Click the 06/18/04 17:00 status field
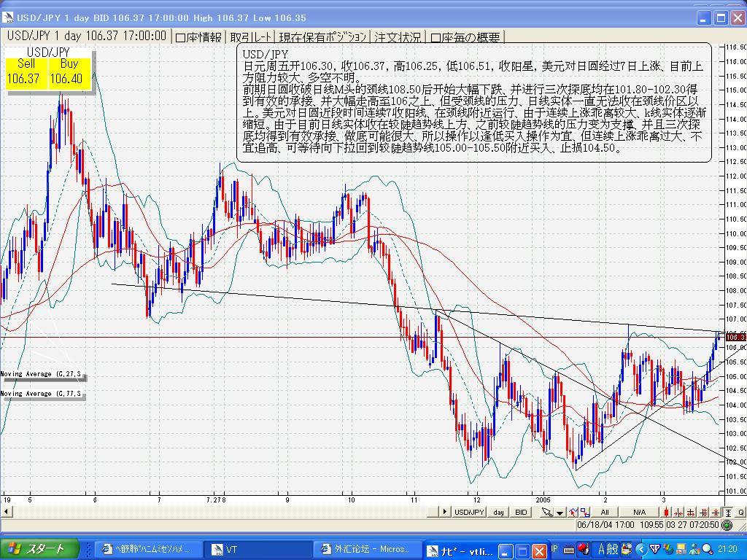Image resolution: width=747 pixels, height=560 pixels. [605, 525]
